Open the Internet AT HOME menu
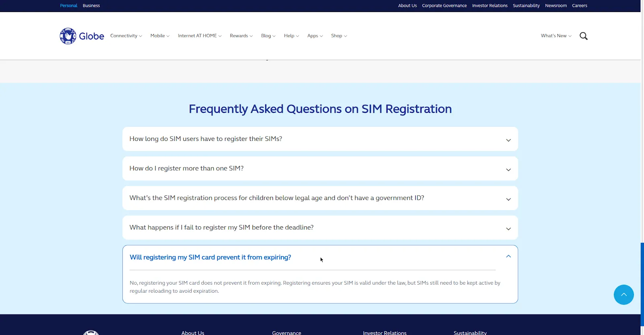The height and width of the screenshot is (335, 644). click(200, 36)
